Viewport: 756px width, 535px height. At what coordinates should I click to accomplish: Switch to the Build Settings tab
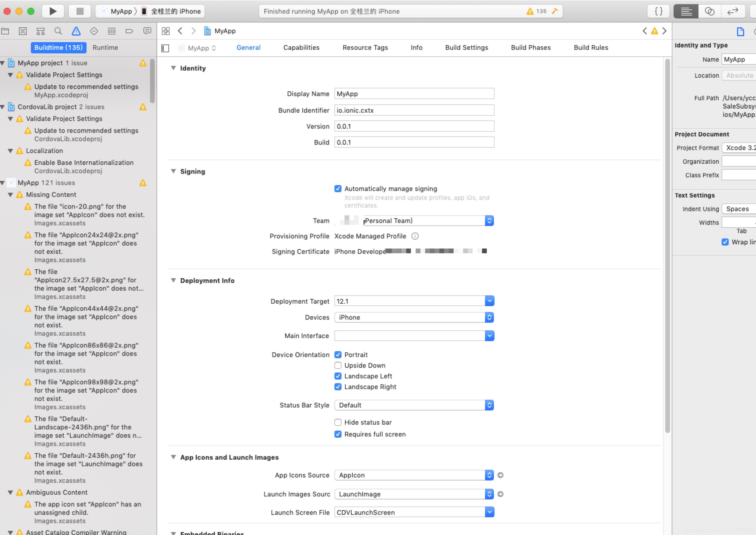(x=467, y=47)
